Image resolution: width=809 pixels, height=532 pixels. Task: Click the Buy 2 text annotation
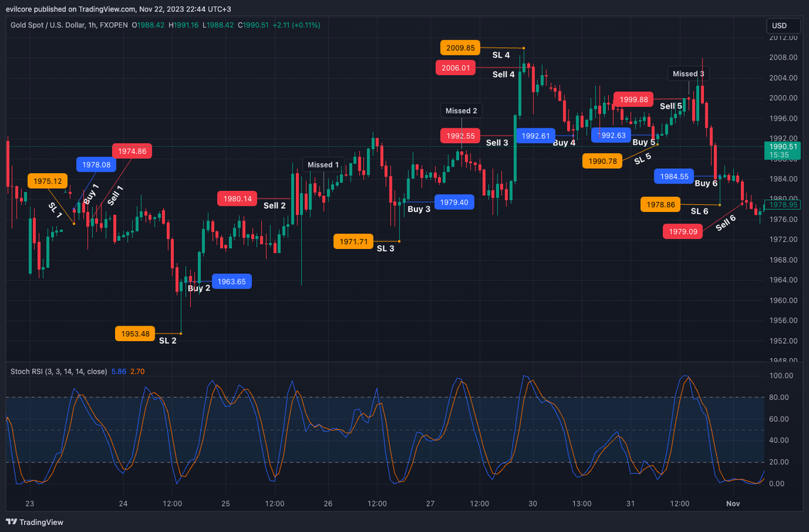click(199, 288)
